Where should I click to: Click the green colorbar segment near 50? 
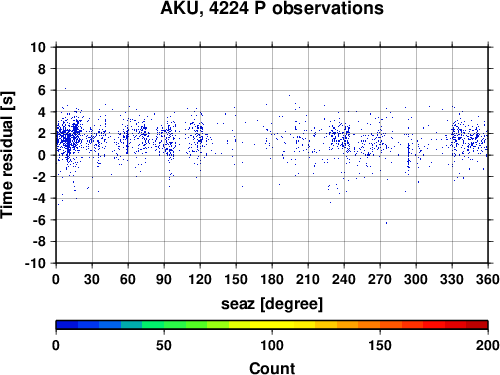[x=164, y=325]
